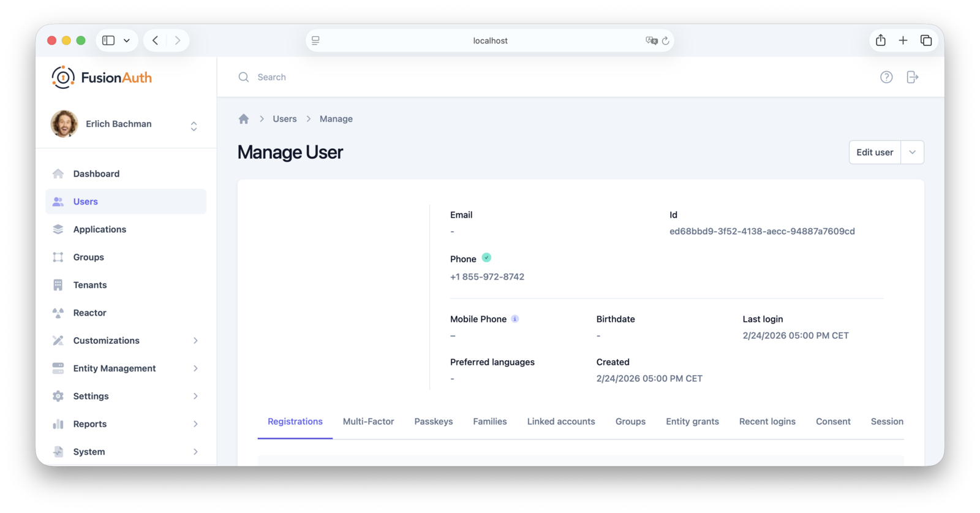Click the Applications layers icon
980x513 pixels.
pos(58,229)
